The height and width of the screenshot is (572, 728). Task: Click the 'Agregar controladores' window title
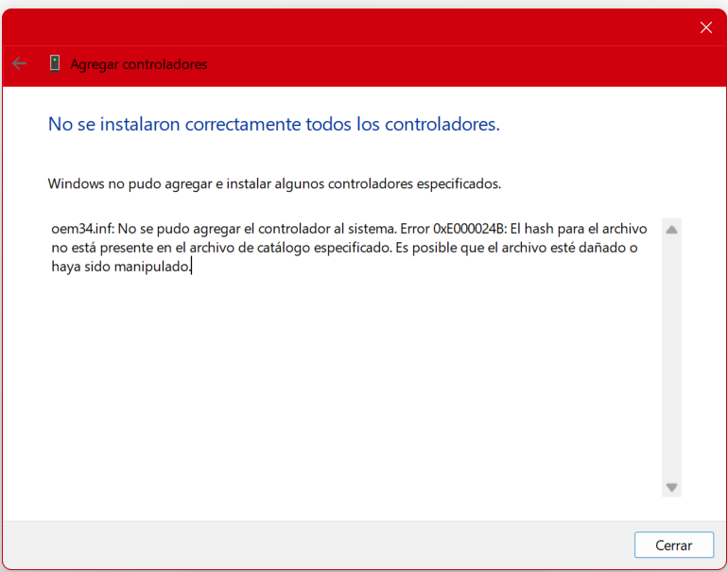click(x=138, y=64)
